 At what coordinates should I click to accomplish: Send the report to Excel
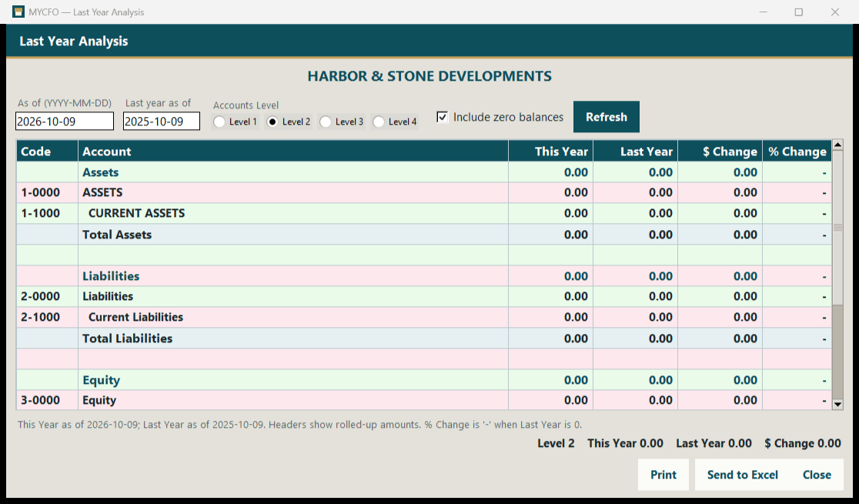click(x=742, y=475)
